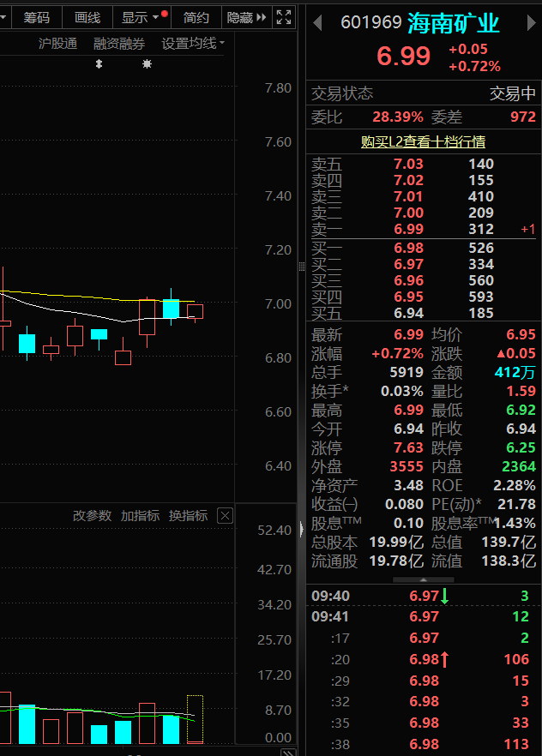Collapse right panel via arrow beside indicator chart
542x756 pixels.
[302, 529]
